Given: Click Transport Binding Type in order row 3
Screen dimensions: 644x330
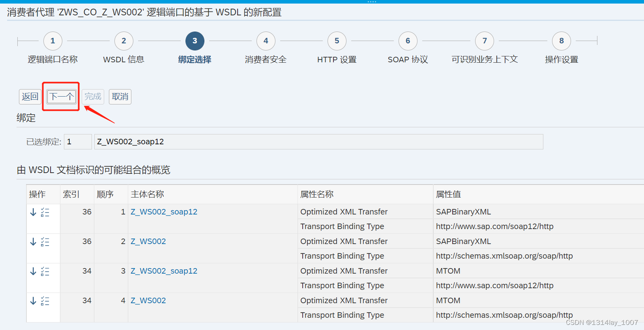Looking at the screenshot, I should [342, 285].
